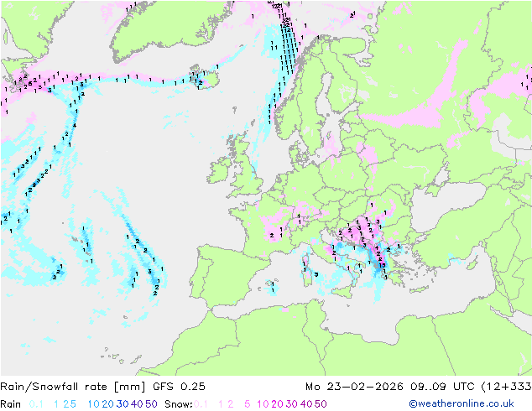Select the Snow legend value 50
Viewport: 532px width, 411px height.
[321, 404]
